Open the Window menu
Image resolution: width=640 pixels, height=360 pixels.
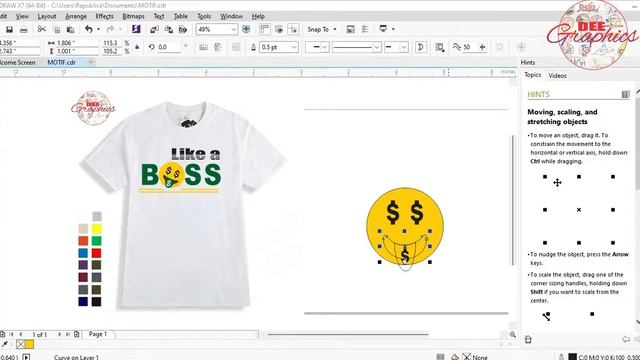[x=231, y=16]
